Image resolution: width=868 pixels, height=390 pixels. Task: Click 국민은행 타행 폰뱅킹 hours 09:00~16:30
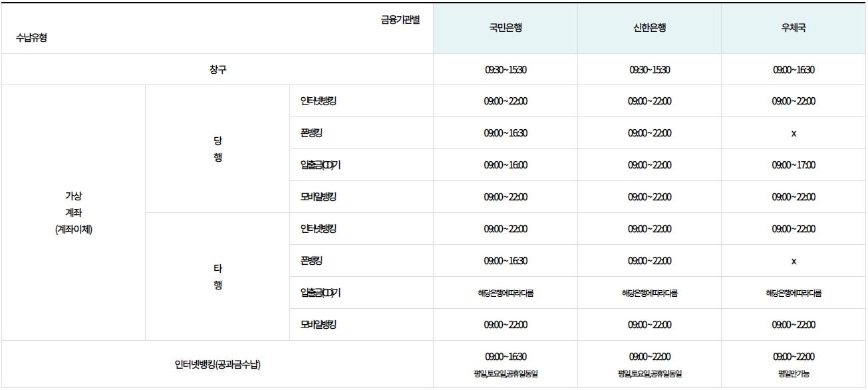pos(506,261)
